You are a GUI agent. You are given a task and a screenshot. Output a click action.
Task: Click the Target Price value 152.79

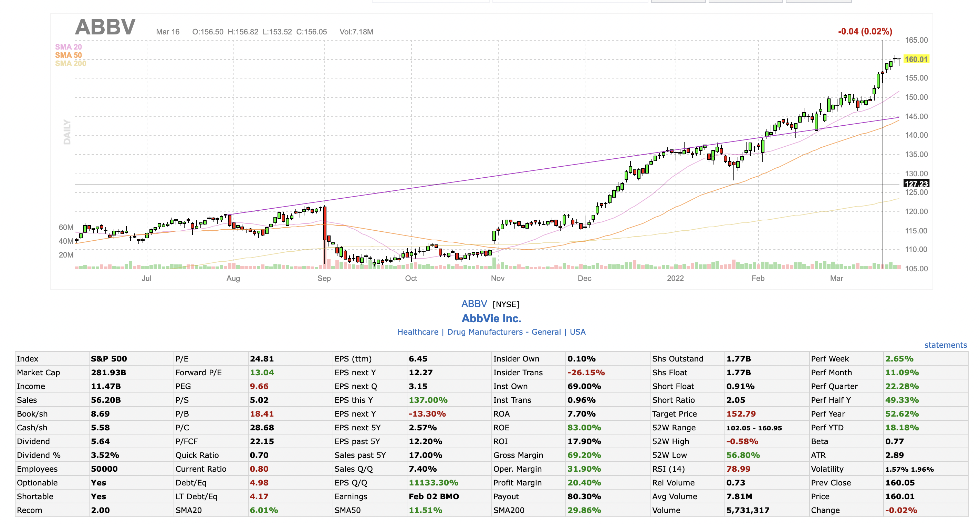point(741,414)
